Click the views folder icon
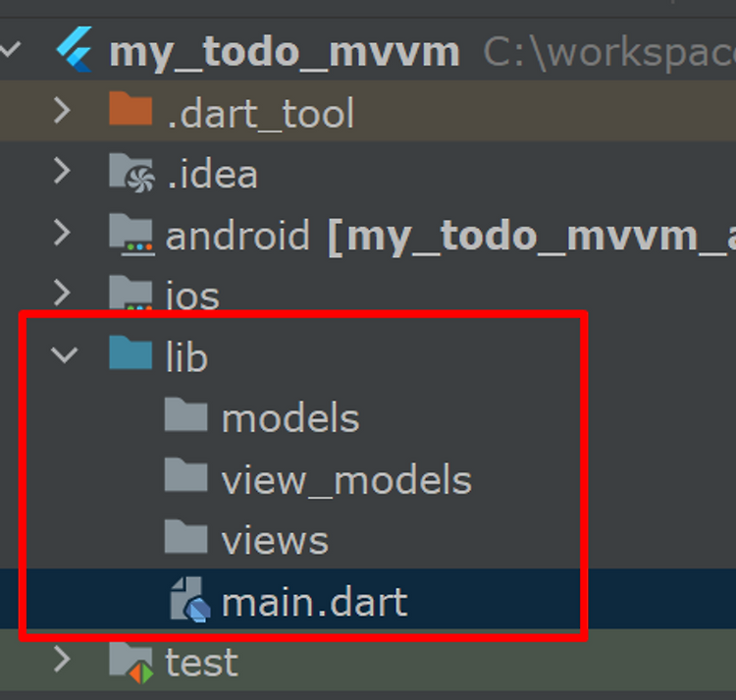 [185, 536]
